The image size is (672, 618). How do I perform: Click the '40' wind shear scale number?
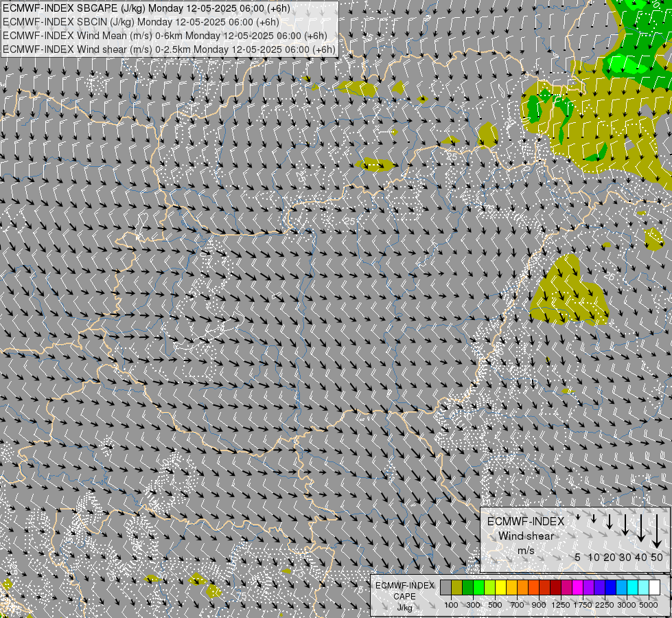click(640, 557)
